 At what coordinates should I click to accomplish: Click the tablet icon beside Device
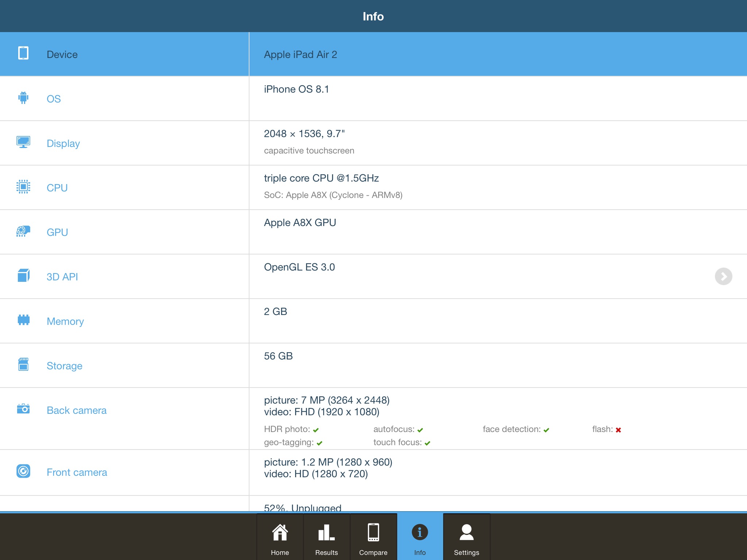coord(23,53)
